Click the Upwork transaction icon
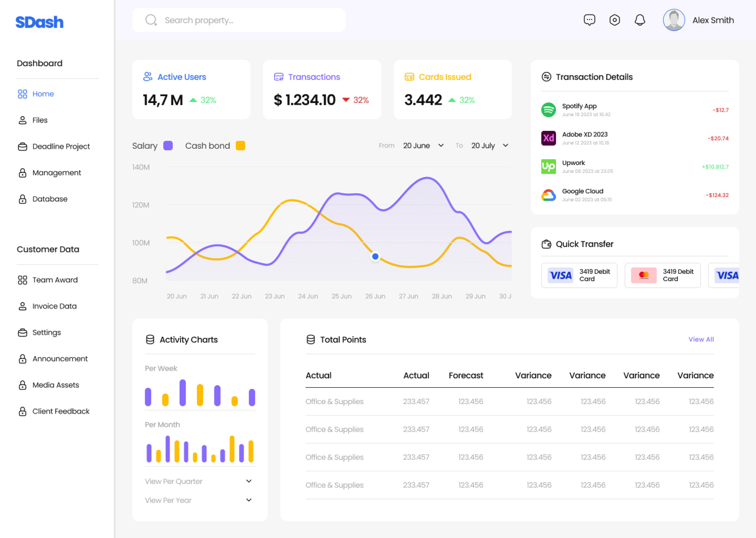Viewport: 756px width, 538px height. pyautogui.click(x=548, y=166)
